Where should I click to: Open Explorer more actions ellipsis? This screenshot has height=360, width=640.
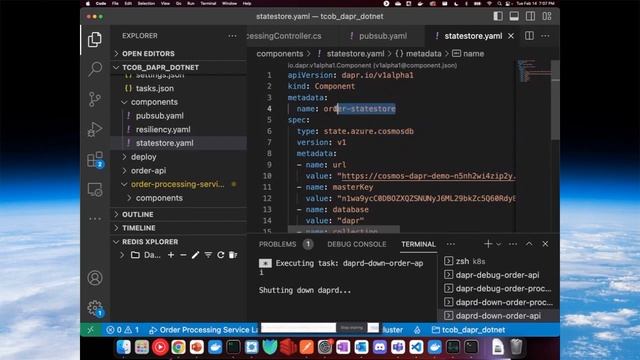click(232, 36)
